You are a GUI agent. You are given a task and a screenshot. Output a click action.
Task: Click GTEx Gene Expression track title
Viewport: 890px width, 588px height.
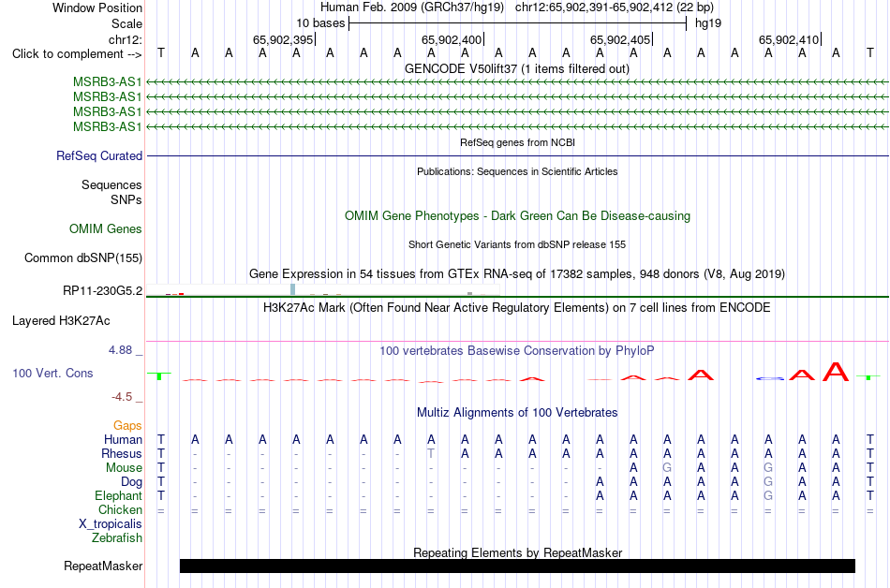pos(517,274)
